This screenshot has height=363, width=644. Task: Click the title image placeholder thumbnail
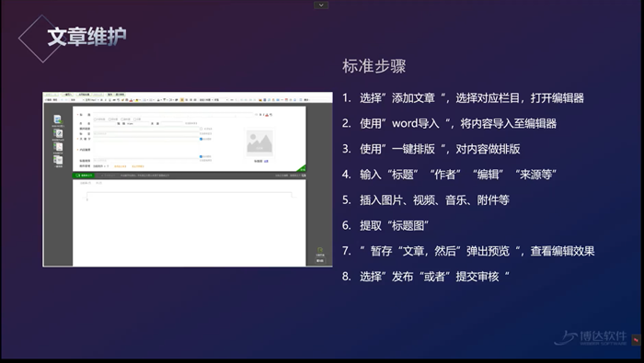point(259,142)
